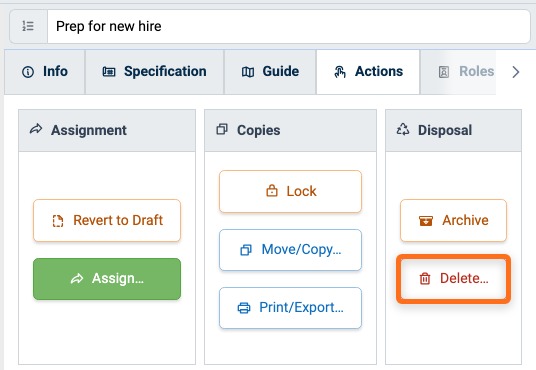Image resolution: width=536 pixels, height=370 pixels.
Task: Open the Guide tab
Action: tap(270, 72)
